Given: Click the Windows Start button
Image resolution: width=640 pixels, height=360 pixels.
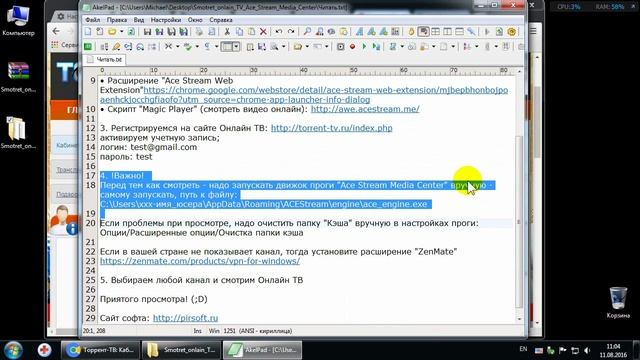Looking at the screenshot, I should point(13,350).
